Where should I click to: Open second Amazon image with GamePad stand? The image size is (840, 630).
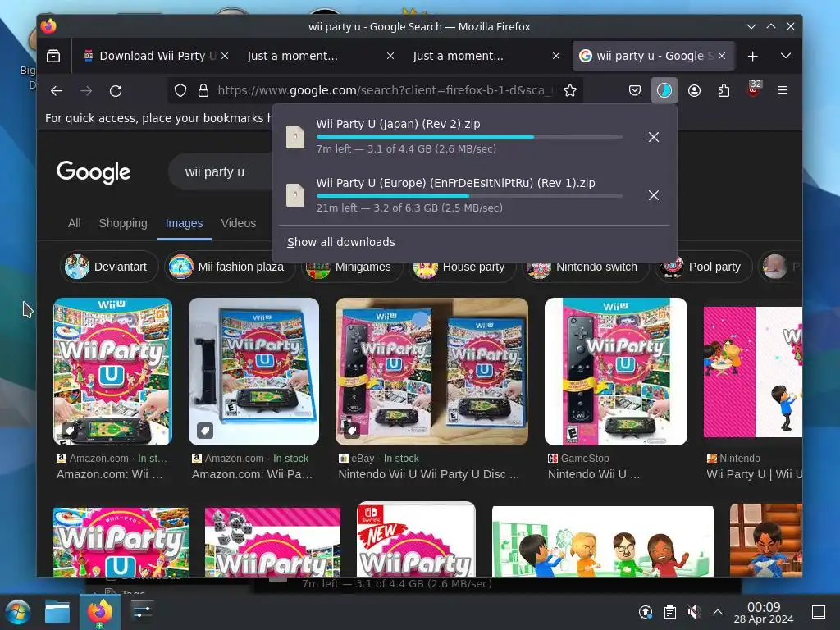click(x=254, y=372)
